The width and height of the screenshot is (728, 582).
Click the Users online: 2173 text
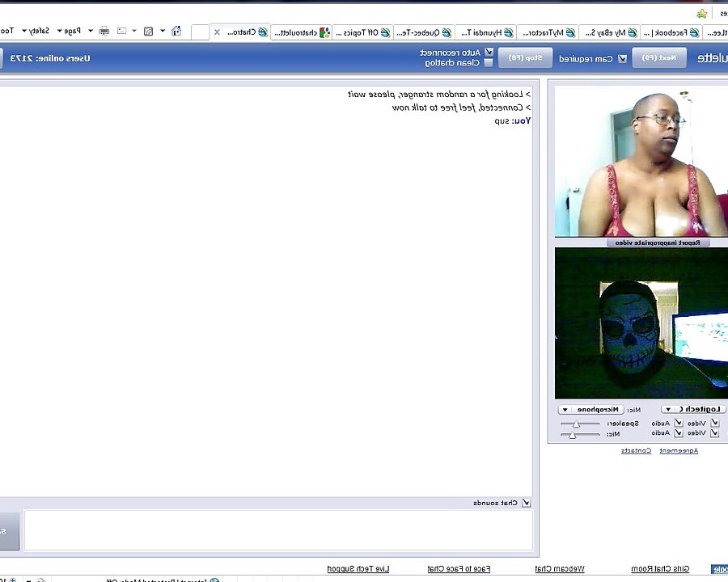50,58
